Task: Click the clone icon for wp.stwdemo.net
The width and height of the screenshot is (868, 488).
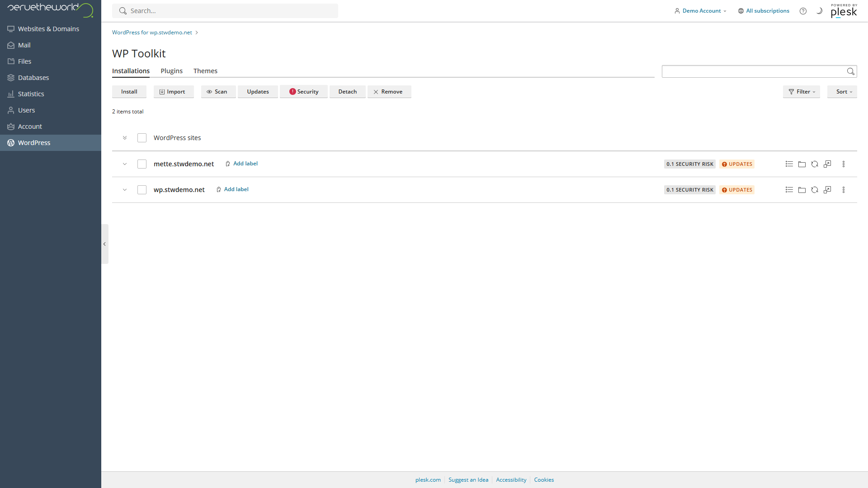Action: pyautogui.click(x=827, y=190)
